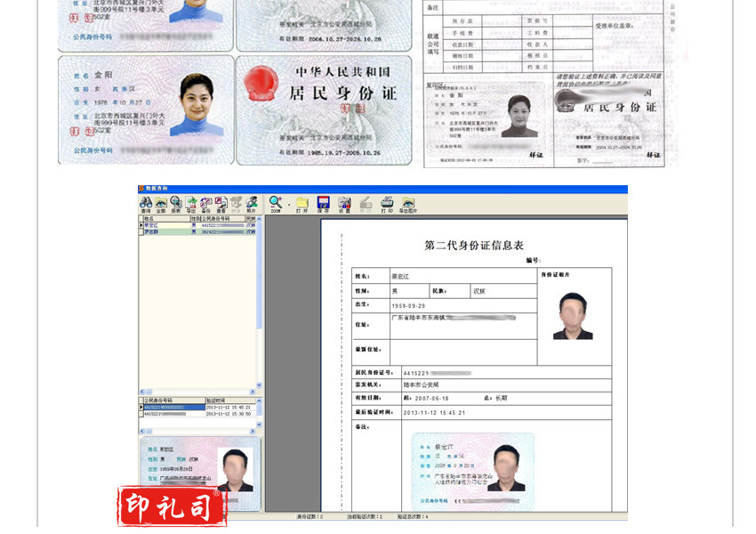Click the 照片 photo icon

(x=252, y=204)
